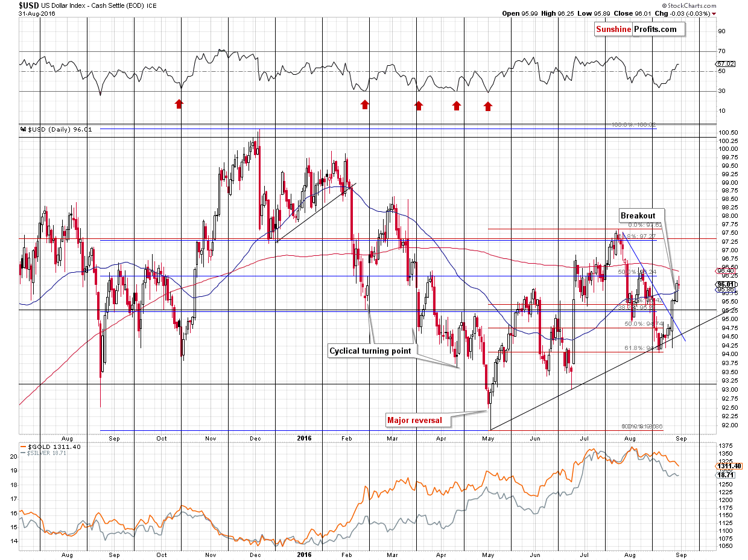Image resolution: width=748 pixels, height=560 pixels.
Task: Click the blue "95.86" moving-average price tag
Action: [x=724, y=290]
